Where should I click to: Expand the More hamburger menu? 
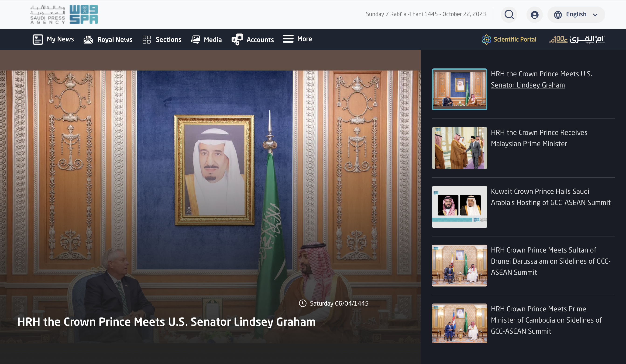pyautogui.click(x=288, y=39)
